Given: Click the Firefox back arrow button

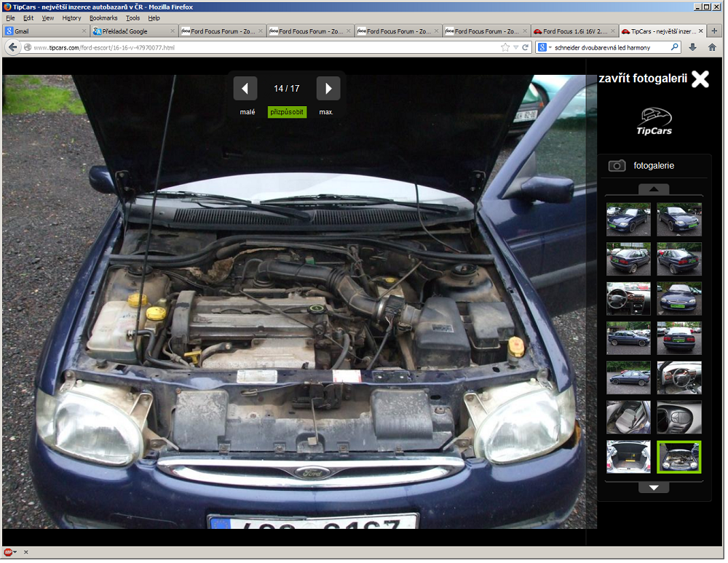Looking at the screenshot, I should [x=13, y=47].
